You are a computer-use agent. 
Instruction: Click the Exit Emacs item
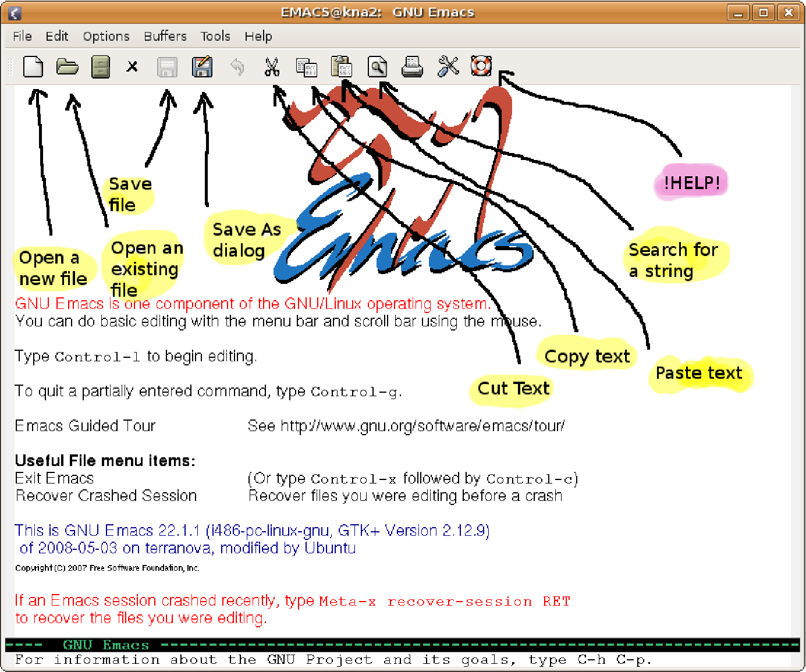(x=54, y=478)
